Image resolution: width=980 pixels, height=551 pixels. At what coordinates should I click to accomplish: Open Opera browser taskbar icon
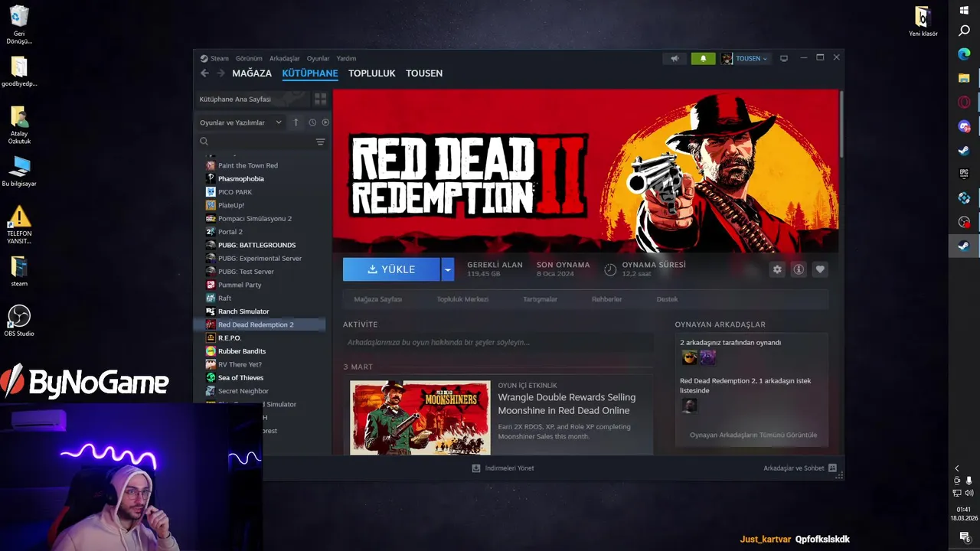[x=964, y=102]
